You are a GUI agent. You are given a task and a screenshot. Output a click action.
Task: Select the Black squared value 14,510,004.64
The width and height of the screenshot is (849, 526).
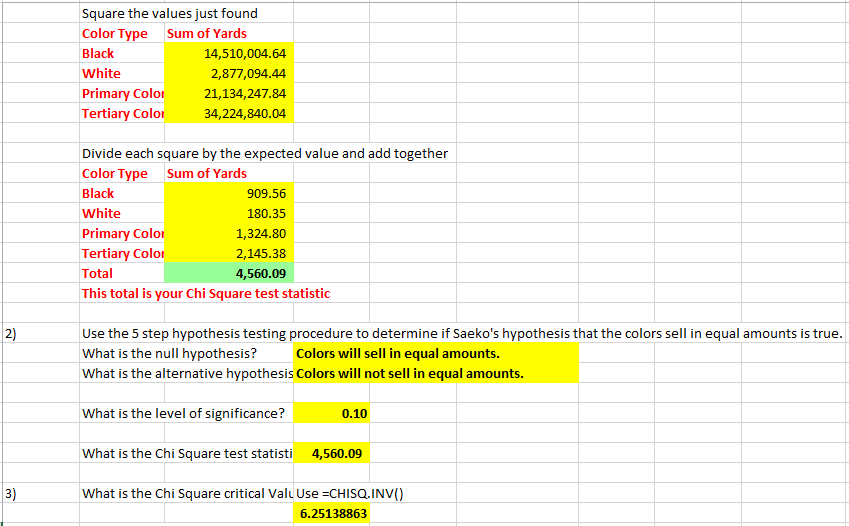(x=229, y=53)
